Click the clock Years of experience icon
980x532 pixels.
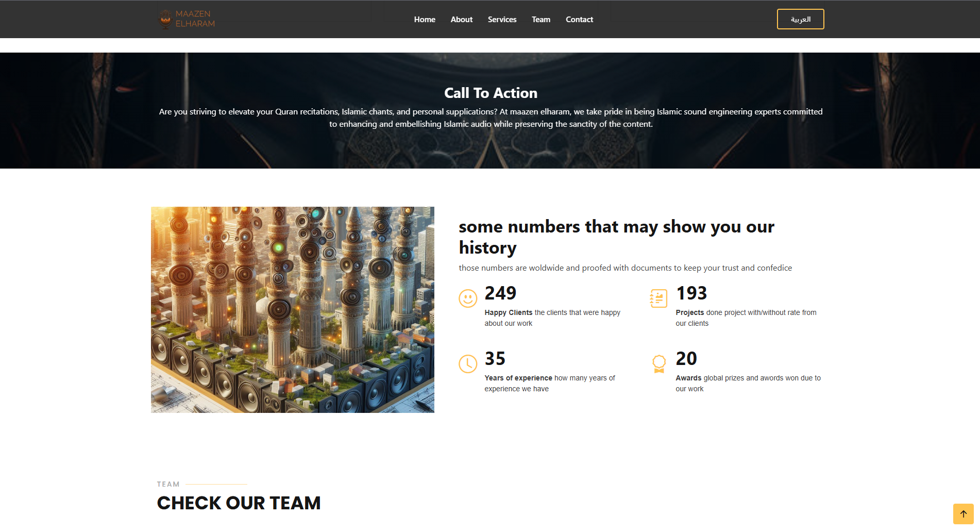point(468,364)
